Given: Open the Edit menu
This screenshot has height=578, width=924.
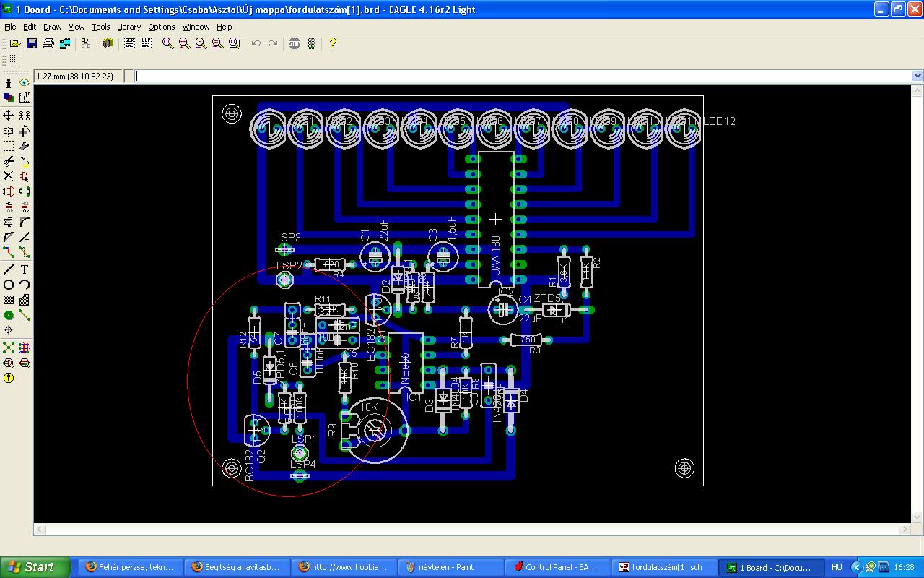Looking at the screenshot, I should pos(30,27).
